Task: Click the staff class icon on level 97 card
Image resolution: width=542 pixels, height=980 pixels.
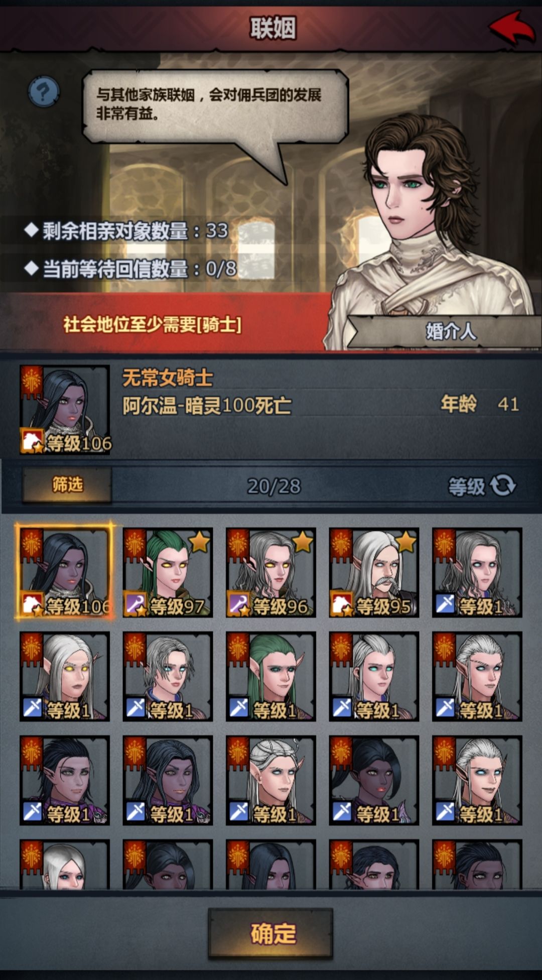Action: (x=135, y=605)
